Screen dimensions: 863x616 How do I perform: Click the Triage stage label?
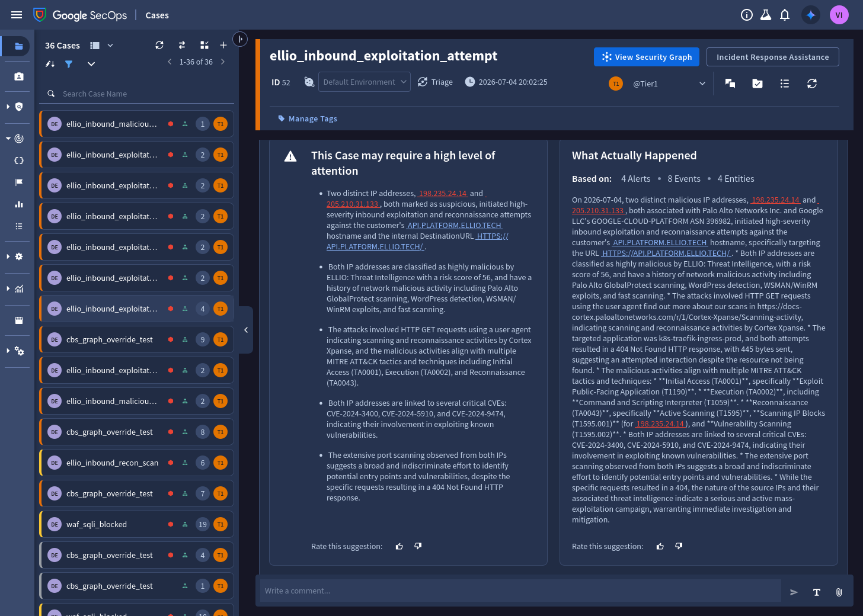click(x=442, y=82)
